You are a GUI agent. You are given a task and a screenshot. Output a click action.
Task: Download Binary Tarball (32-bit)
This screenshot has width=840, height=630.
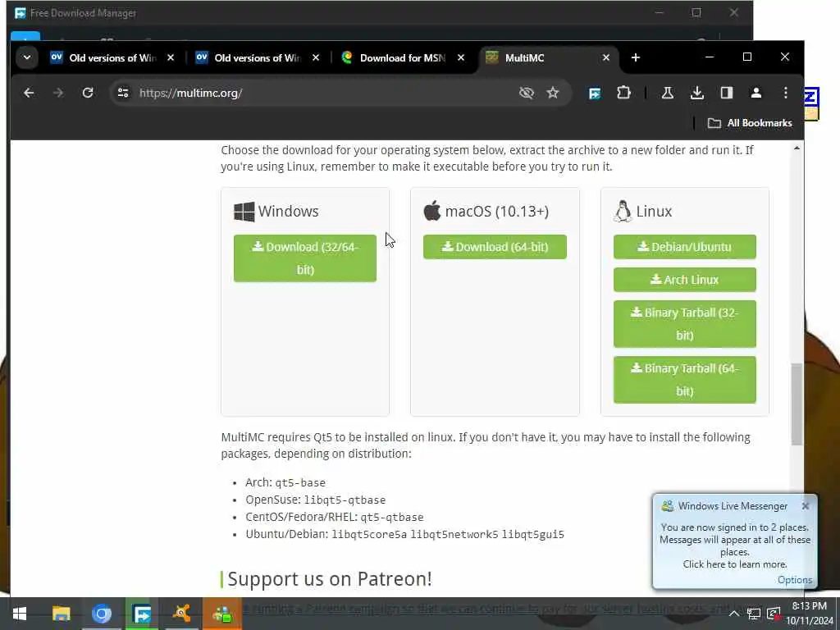[685, 323]
